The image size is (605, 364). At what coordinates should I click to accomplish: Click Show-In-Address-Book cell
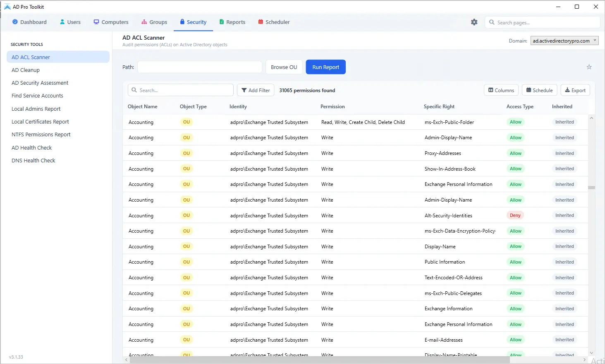click(x=450, y=169)
